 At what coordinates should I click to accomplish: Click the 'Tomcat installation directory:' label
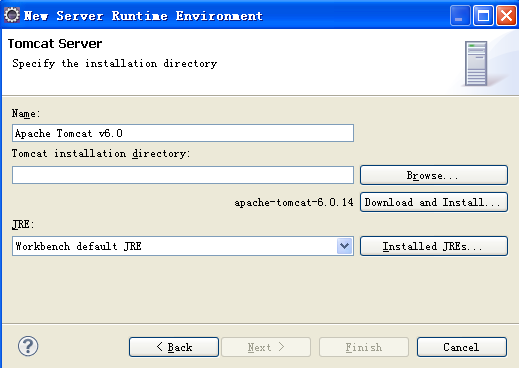pyautogui.click(x=101, y=153)
